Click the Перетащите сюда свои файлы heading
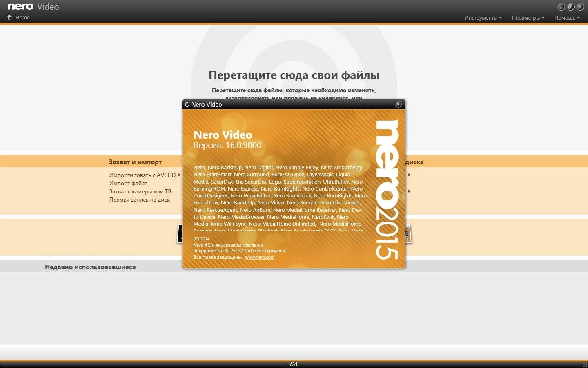 (x=294, y=75)
